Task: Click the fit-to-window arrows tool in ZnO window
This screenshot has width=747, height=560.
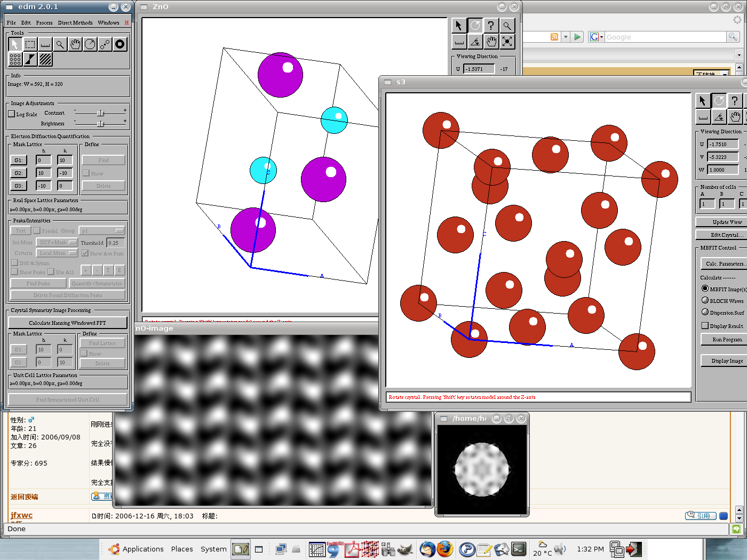Action: 507,42
